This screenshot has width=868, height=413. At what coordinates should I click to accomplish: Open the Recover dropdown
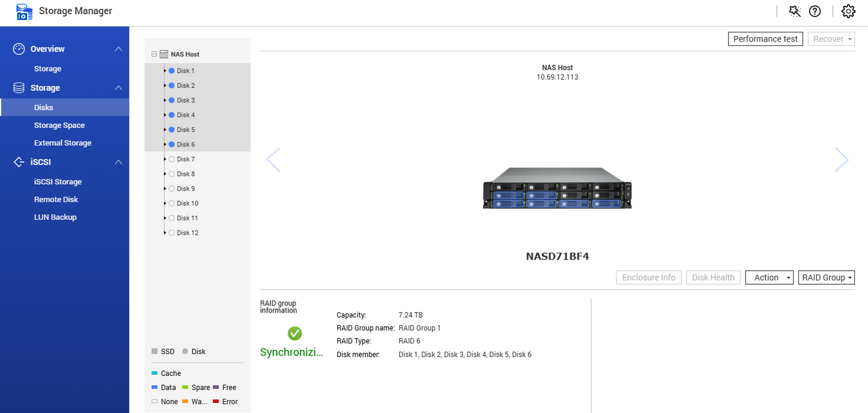click(831, 39)
